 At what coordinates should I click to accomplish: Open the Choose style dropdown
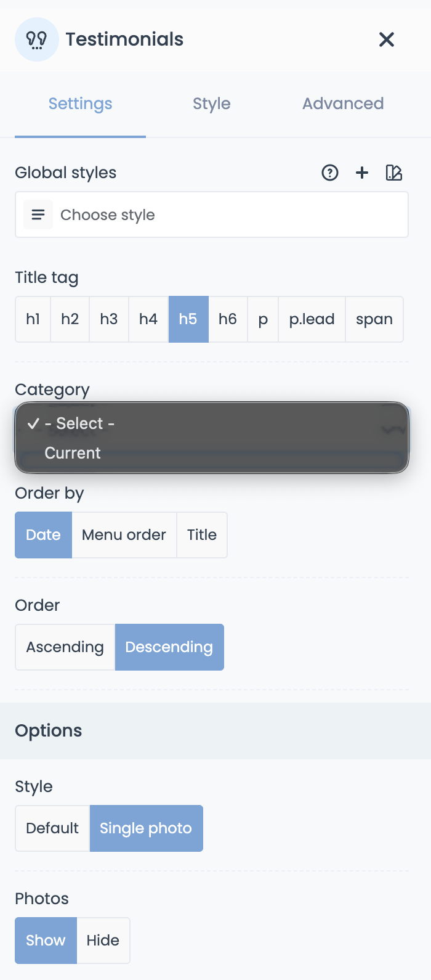coord(230,215)
